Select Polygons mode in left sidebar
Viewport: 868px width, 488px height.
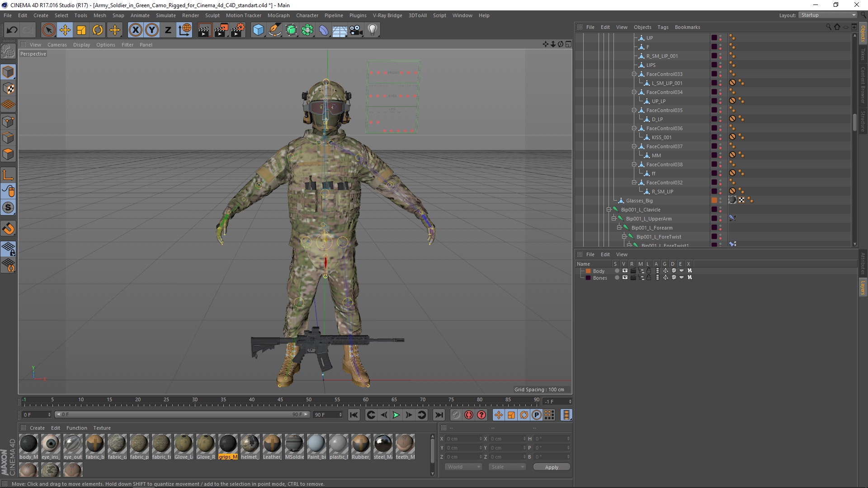point(8,154)
